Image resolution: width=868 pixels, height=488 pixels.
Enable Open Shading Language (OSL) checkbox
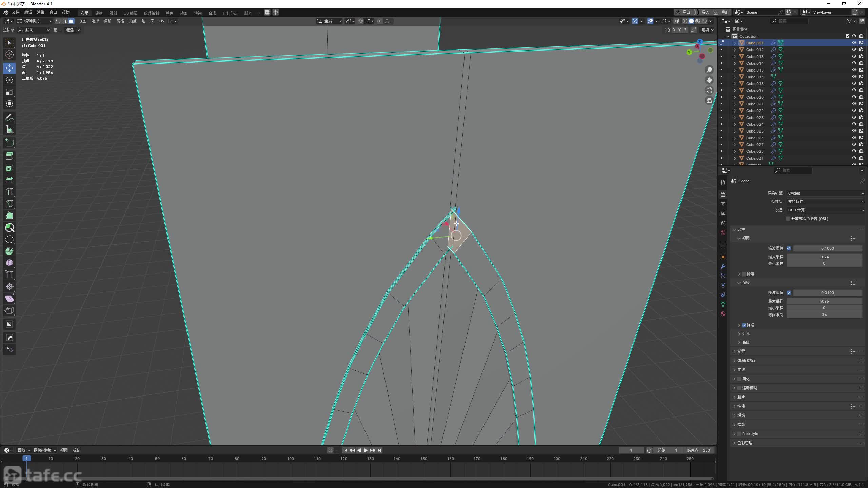coord(788,219)
